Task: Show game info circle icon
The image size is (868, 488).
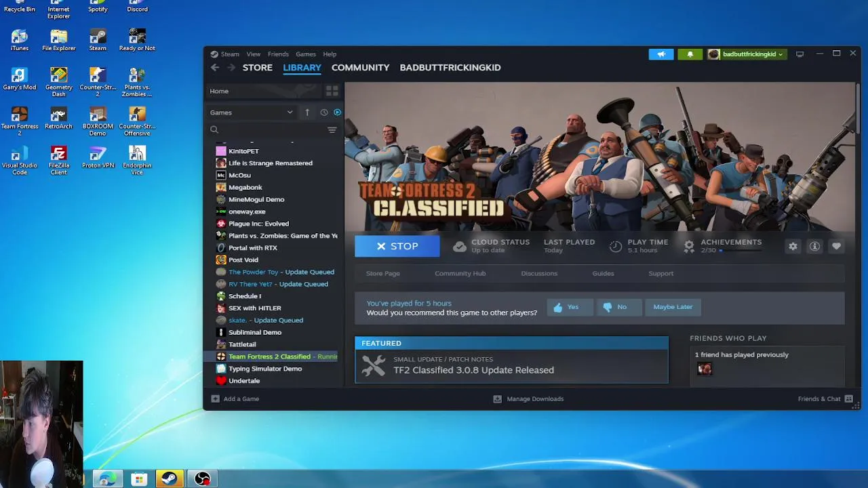Action: click(814, 247)
